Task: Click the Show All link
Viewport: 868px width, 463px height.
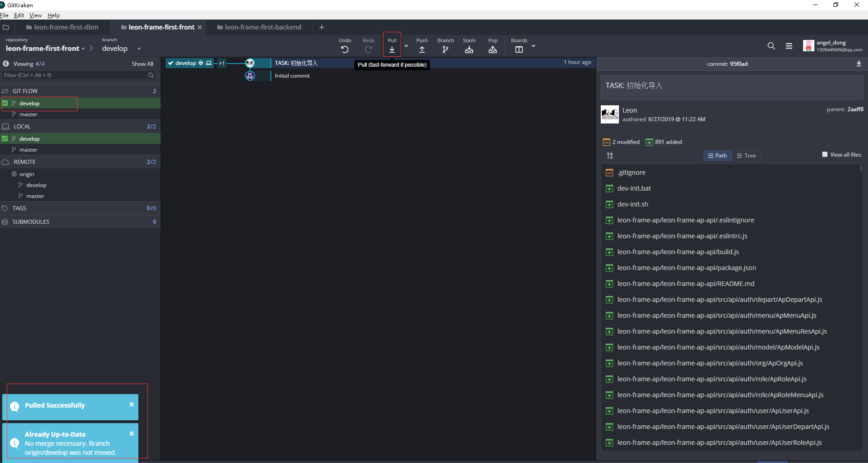Action: (142, 64)
